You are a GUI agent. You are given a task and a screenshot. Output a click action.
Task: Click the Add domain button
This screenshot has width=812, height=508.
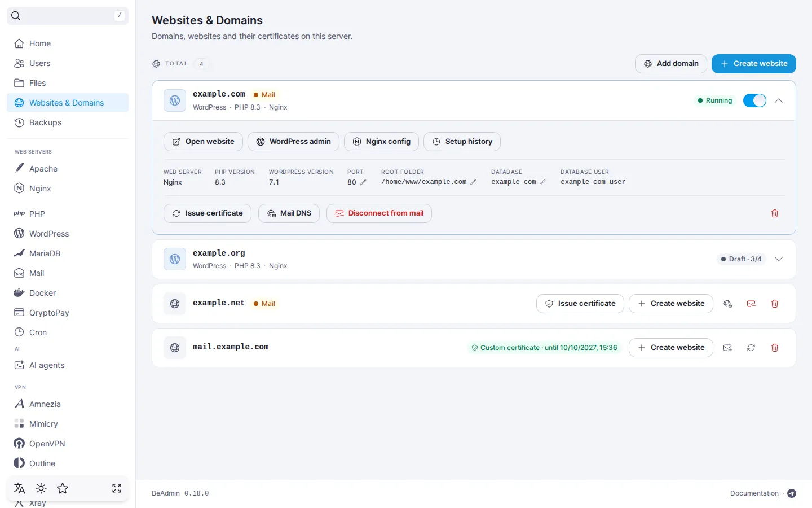click(x=671, y=64)
